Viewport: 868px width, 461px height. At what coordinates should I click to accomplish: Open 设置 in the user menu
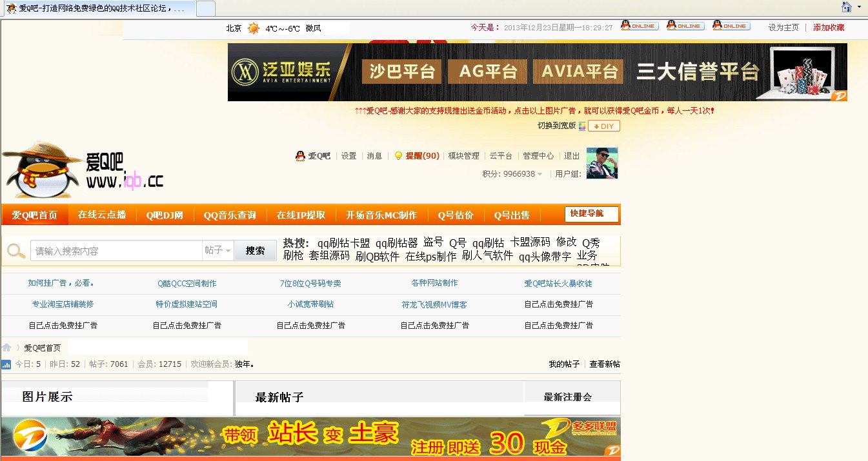point(349,156)
